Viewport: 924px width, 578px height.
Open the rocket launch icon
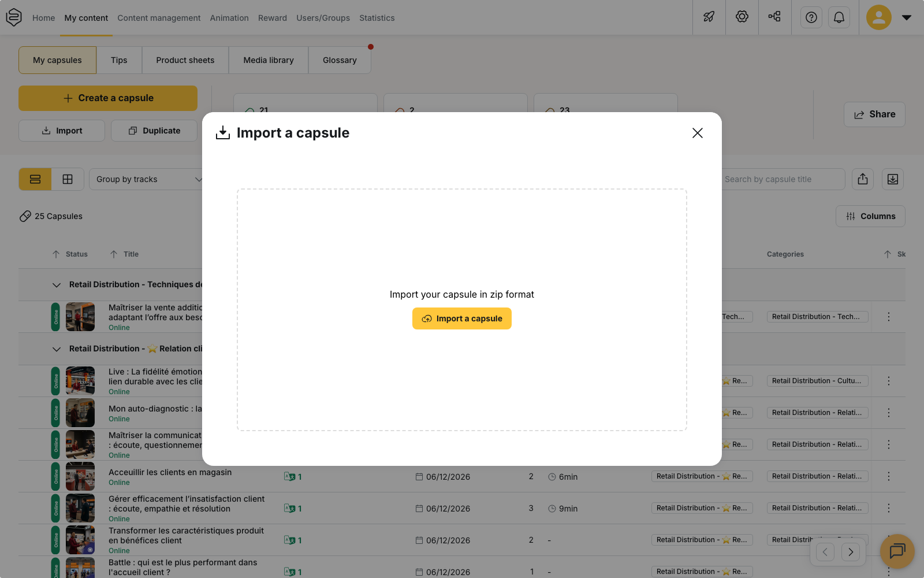point(709,17)
